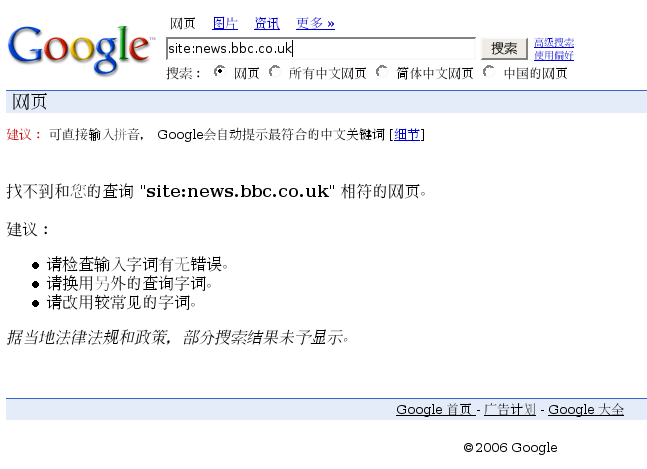Select the 简体中文网页 radio option

[382, 72]
